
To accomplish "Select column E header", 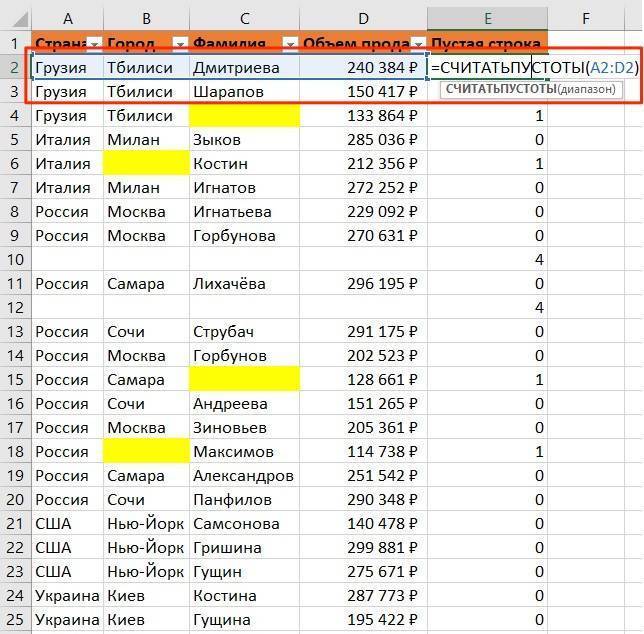I will tap(488, 18).
